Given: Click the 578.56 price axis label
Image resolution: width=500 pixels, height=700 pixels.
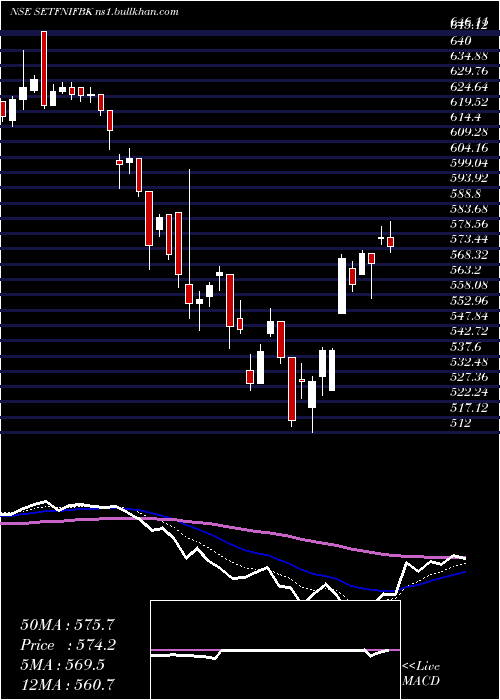Looking at the screenshot, I should point(469,224).
